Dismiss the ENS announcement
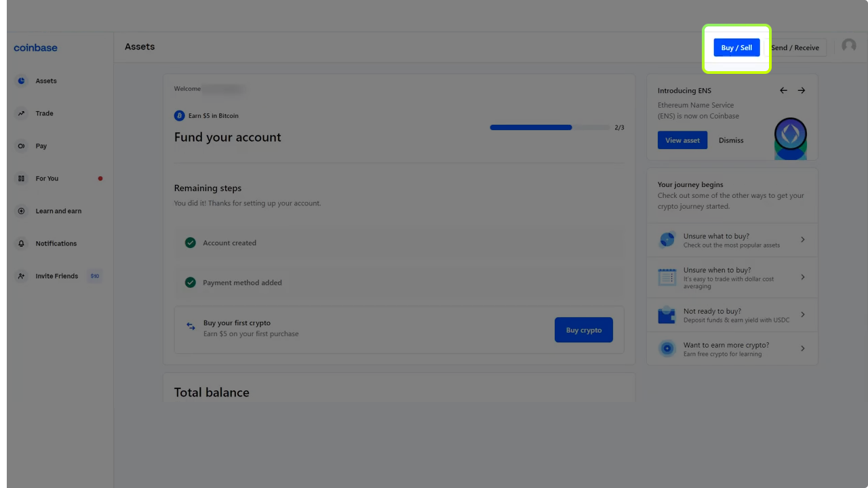Screen dimensions: 868x488 731,140
